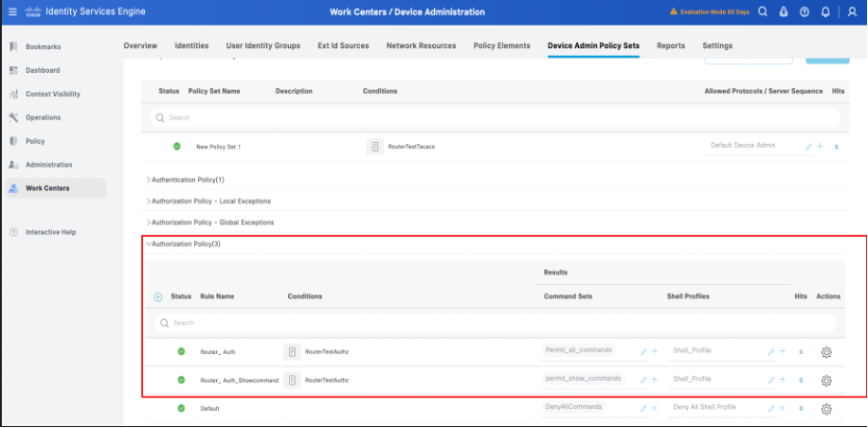Edit DenyAllCommands command set pencil
The width and height of the screenshot is (868, 428).
[x=643, y=409]
